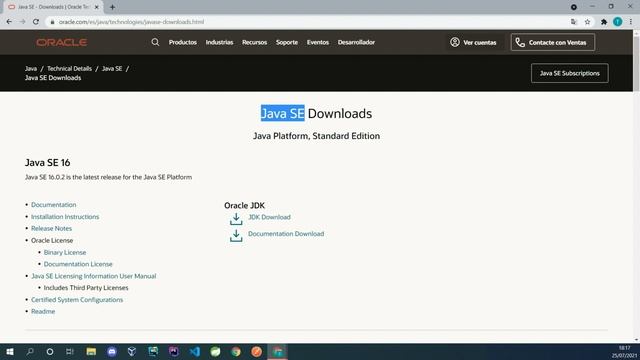Open the Installation Instructions link
640x360 pixels.
point(65,217)
